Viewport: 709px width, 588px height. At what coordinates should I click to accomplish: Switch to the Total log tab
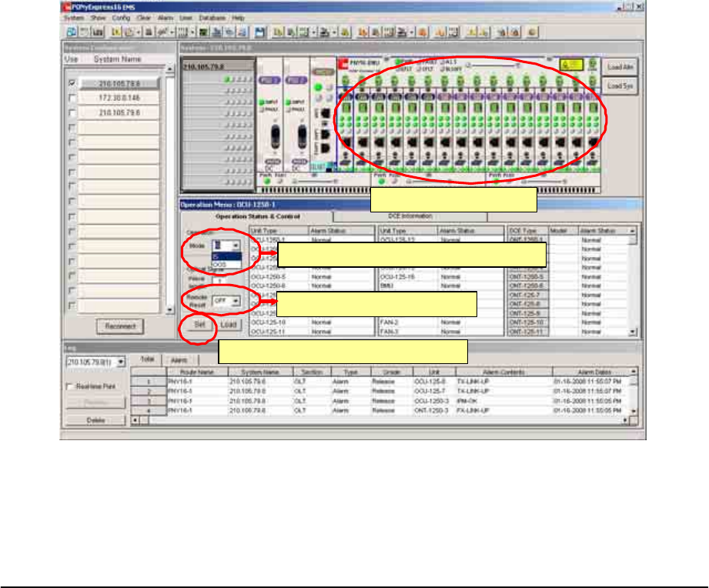pyautogui.click(x=146, y=359)
